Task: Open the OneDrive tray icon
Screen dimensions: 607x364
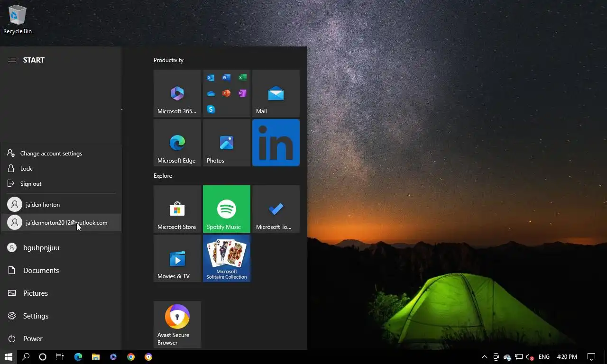Action: (x=507, y=357)
